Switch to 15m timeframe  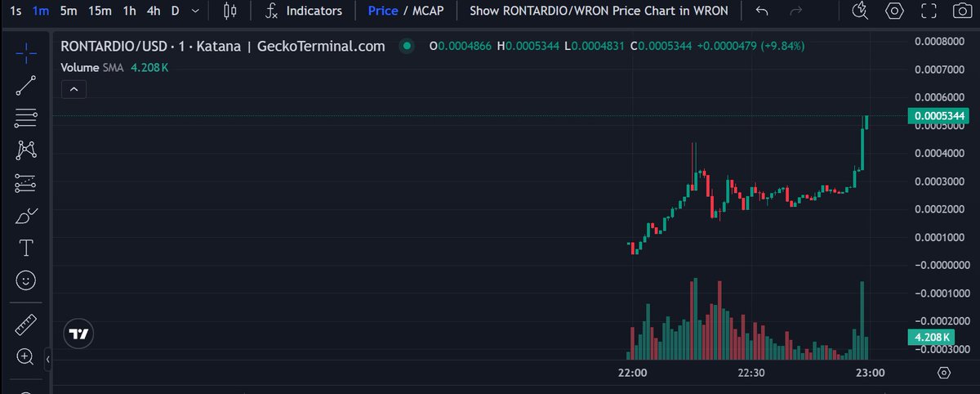tap(100, 11)
